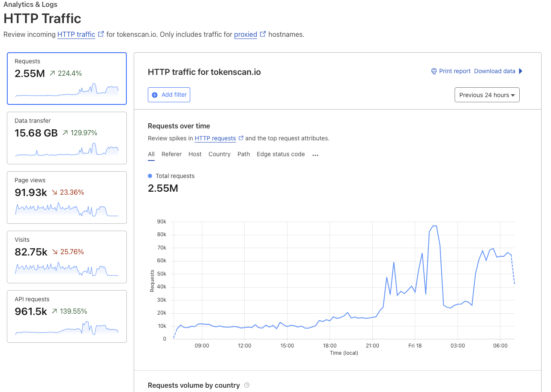Click the Download data link
The height and width of the screenshot is (392, 551).
[494, 71]
